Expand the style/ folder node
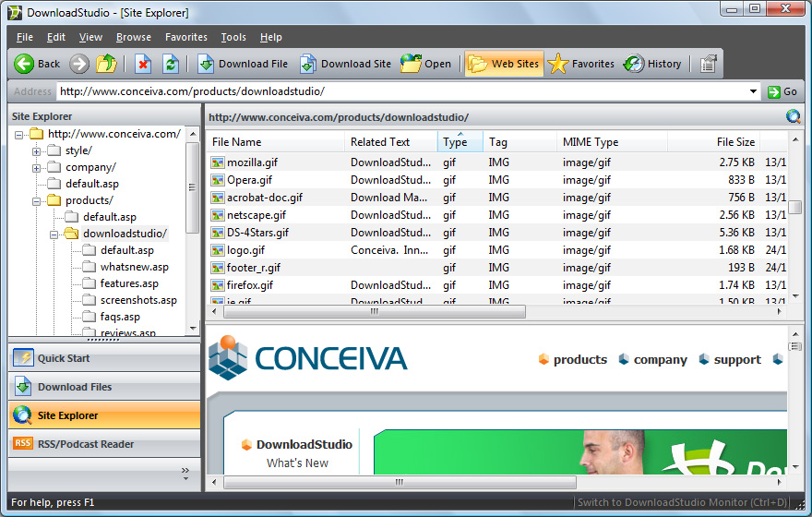This screenshot has height=517, width=812. (36, 151)
